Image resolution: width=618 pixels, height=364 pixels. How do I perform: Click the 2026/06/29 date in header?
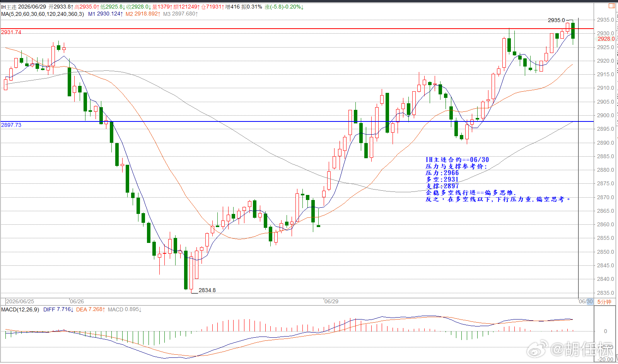point(32,7)
